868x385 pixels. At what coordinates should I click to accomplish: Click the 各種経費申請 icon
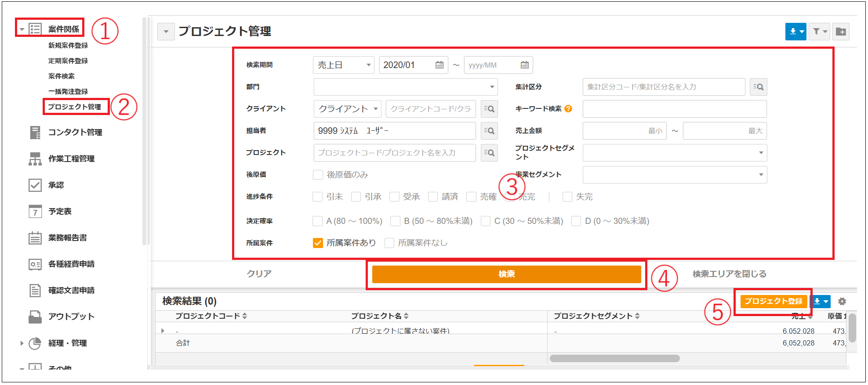coord(35,264)
